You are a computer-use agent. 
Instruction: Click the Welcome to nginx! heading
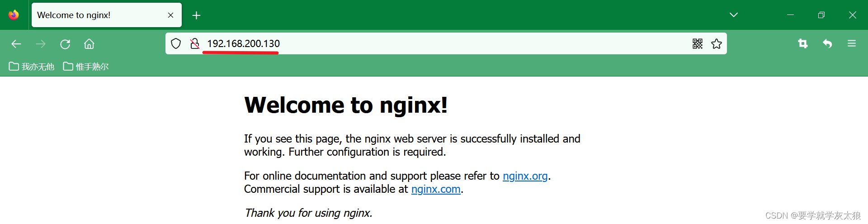click(x=346, y=105)
